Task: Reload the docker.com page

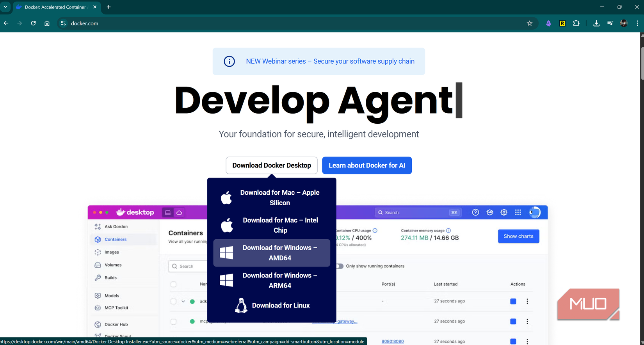Action: 33,23
